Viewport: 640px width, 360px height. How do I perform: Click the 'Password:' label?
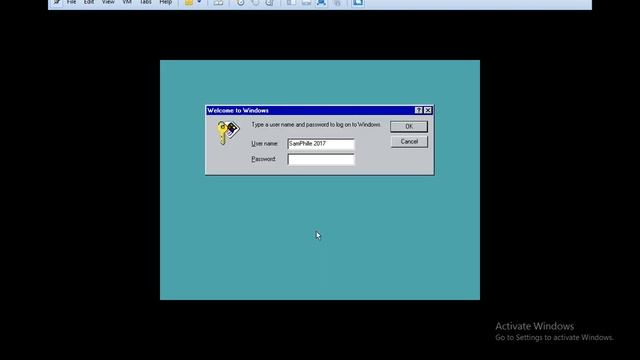(x=264, y=159)
